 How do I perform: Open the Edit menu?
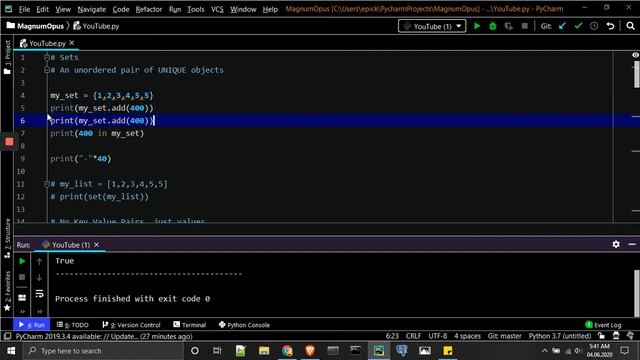tap(42, 9)
